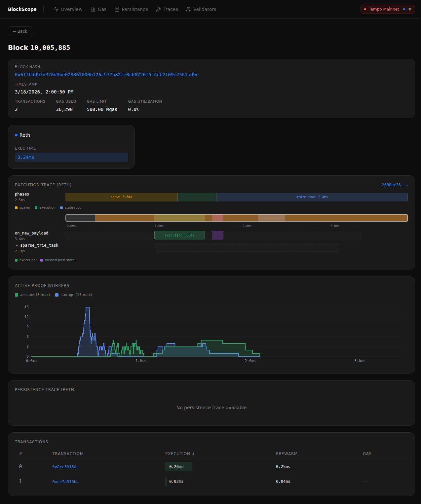421x504 pixels.
Task: Click the Persistence database icon
Action: click(x=117, y=9)
